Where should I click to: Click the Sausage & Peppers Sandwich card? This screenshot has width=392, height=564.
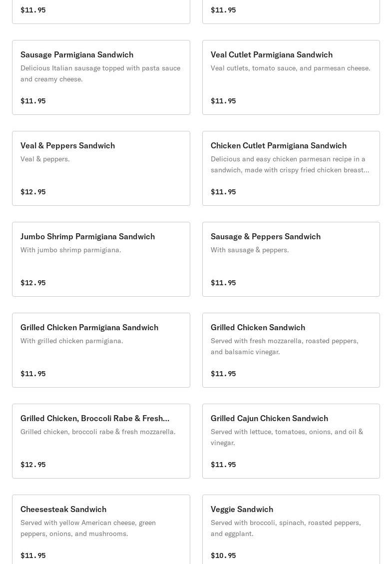(x=291, y=259)
